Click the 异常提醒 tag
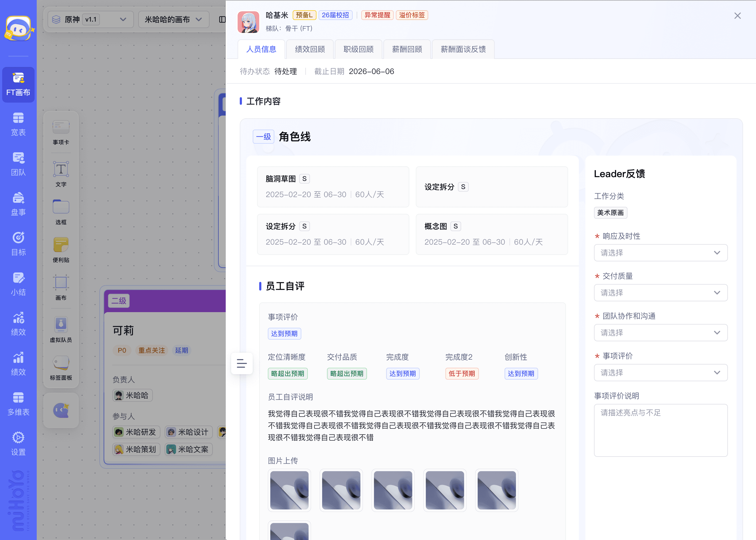The image size is (756, 540). tap(377, 15)
